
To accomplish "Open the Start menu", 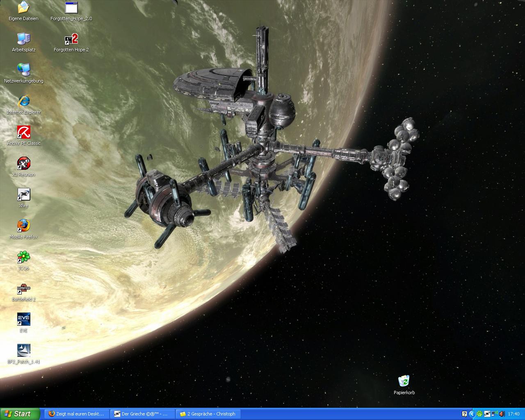I will 20,414.
